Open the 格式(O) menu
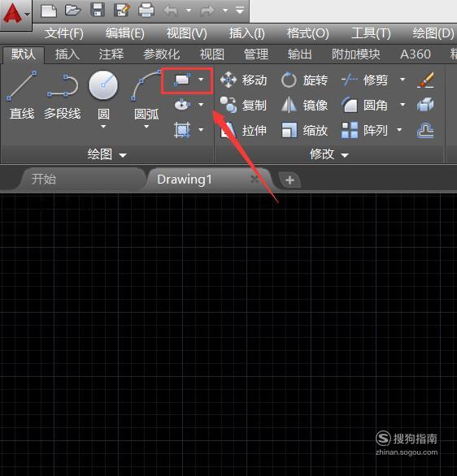 coord(308,33)
